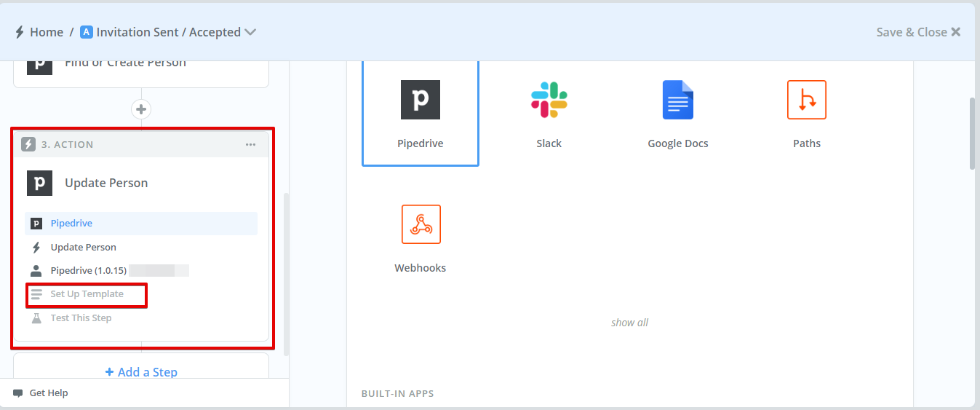The image size is (980, 410).
Task: Click the Google Docs label text
Action: [x=678, y=143]
